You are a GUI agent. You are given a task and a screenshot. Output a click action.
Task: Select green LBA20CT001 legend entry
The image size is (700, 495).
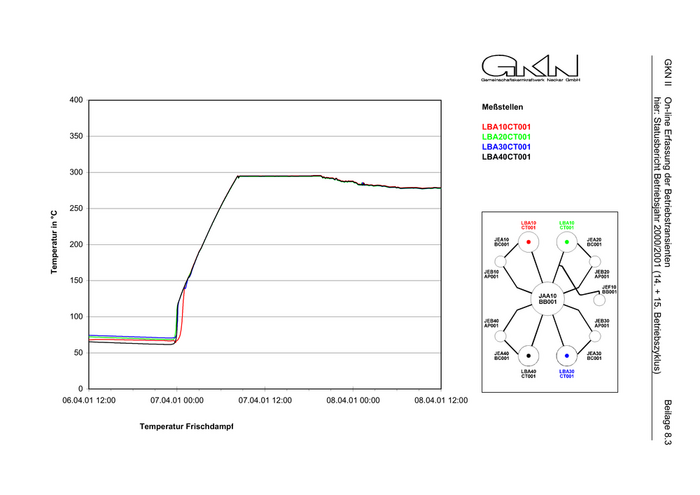pos(506,137)
